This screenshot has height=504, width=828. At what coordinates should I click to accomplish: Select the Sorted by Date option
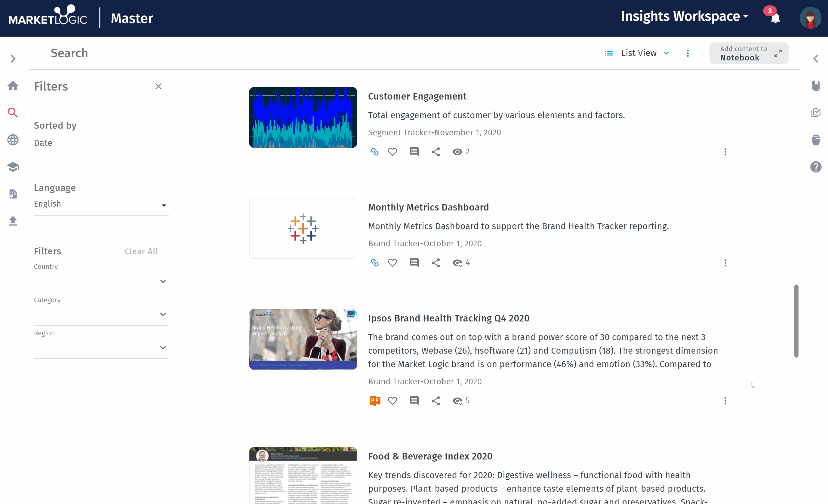point(43,143)
